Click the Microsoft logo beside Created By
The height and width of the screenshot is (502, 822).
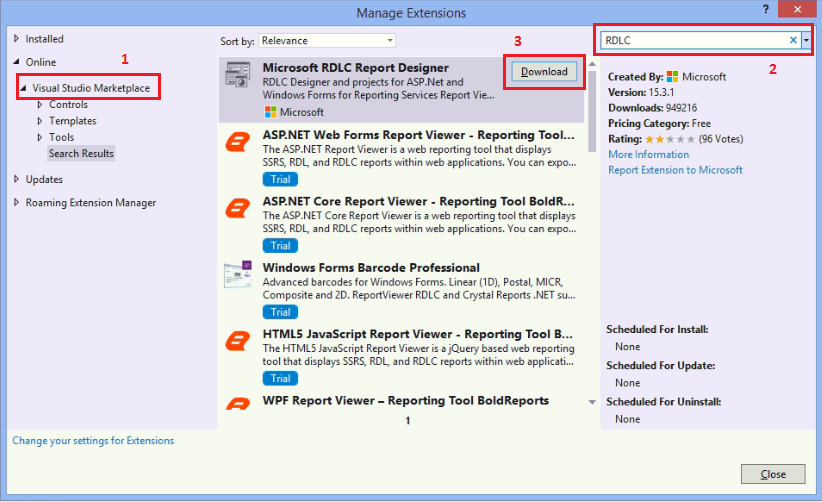tap(672, 77)
